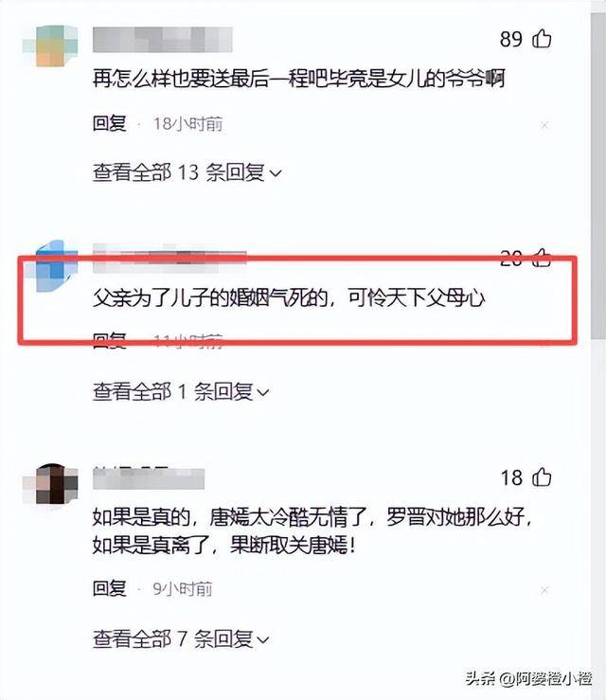Dismiss the 唐嫣 comment with its X icon
The width and height of the screenshot is (606, 700).
544,591
